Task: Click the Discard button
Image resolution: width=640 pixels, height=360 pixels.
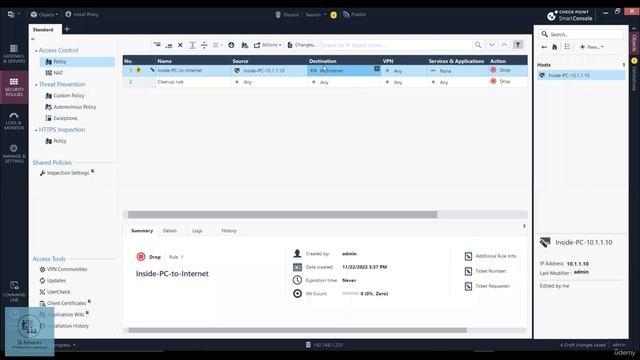Action: [x=287, y=14]
